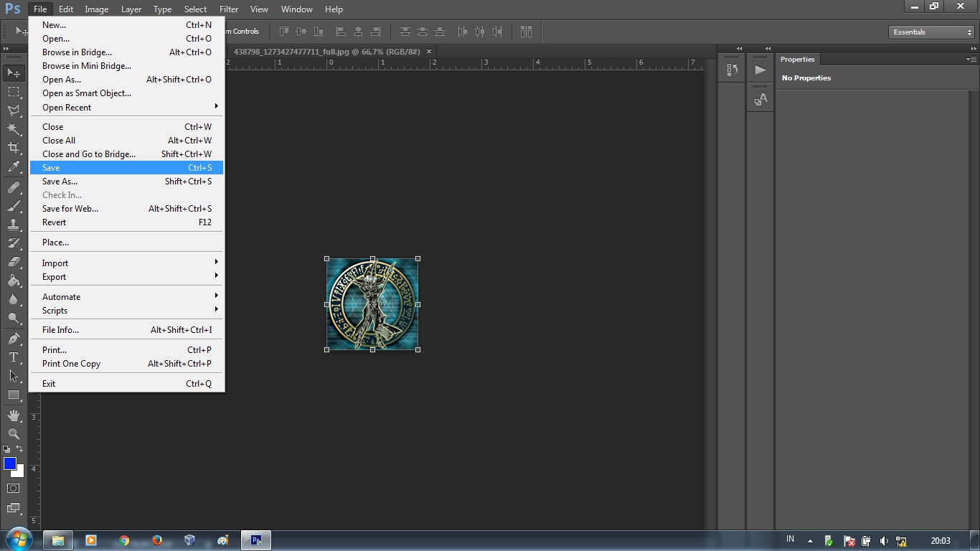Image resolution: width=980 pixels, height=551 pixels.
Task: Select the Rectangular Marquee tool
Action: pos(14,92)
